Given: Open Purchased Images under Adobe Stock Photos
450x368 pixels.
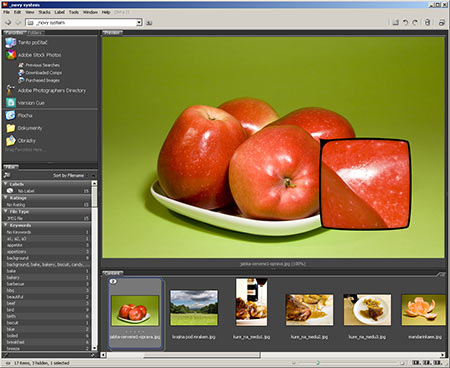Looking at the screenshot, I should coord(39,80).
